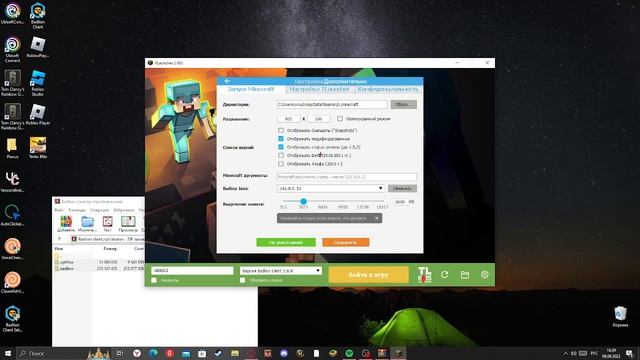This screenshot has width=640, height=360.
Task: Click the resolution height field
Action: click(x=318, y=119)
